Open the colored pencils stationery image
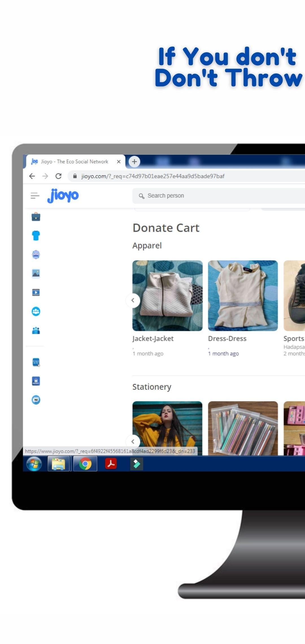305x644 pixels. point(243,428)
